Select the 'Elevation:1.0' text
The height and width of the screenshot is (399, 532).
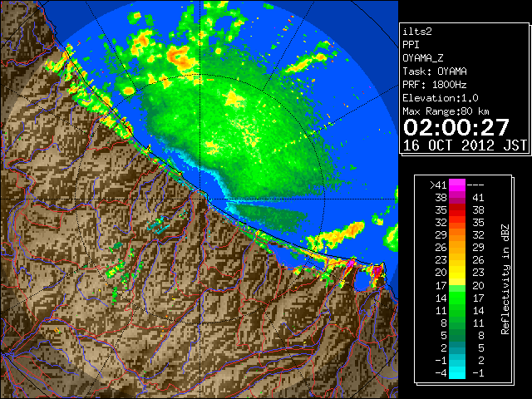click(441, 98)
